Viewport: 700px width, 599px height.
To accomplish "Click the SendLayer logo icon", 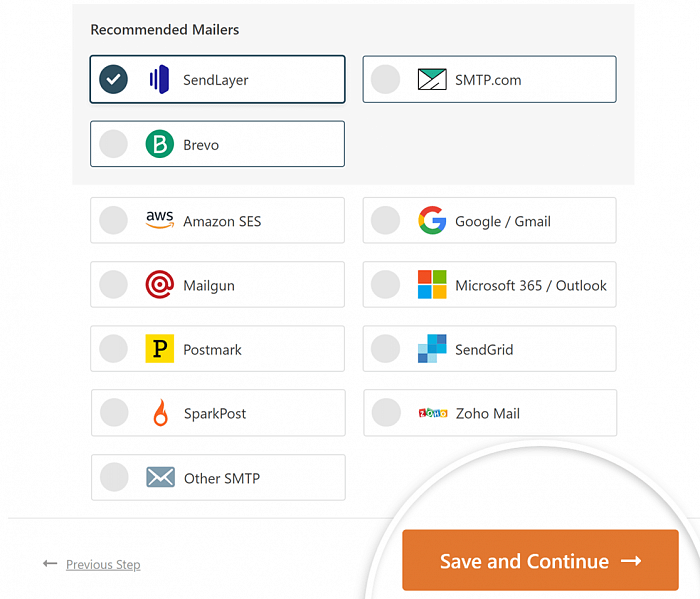I will click(x=159, y=79).
